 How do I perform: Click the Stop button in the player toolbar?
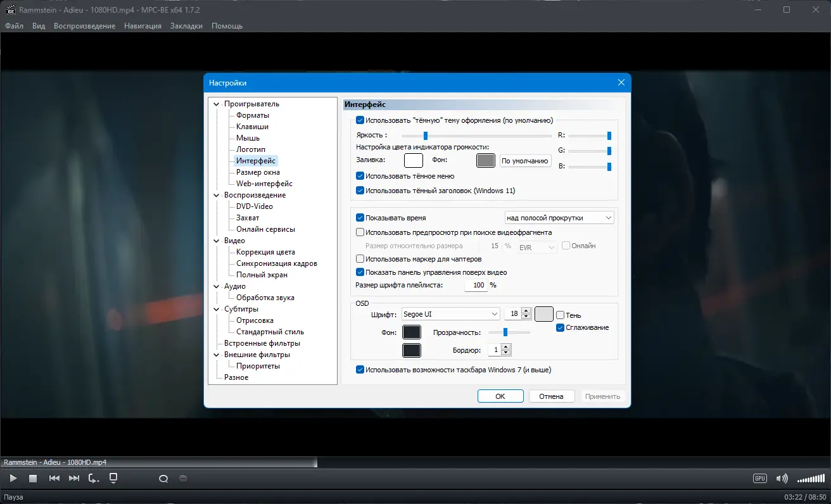tap(33, 479)
